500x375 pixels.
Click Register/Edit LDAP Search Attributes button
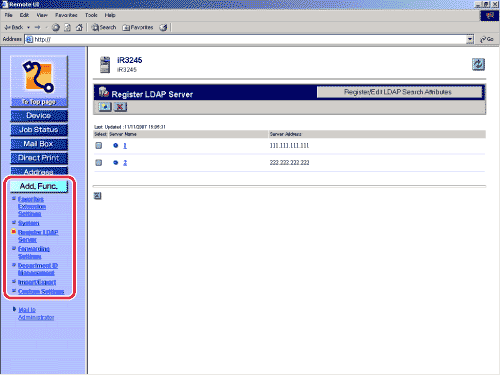click(399, 92)
